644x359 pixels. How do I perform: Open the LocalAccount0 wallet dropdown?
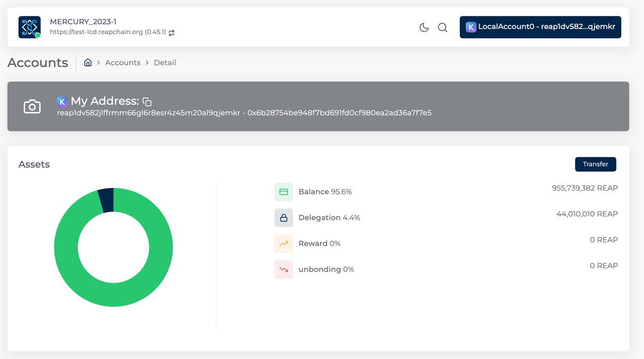[540, 27]
